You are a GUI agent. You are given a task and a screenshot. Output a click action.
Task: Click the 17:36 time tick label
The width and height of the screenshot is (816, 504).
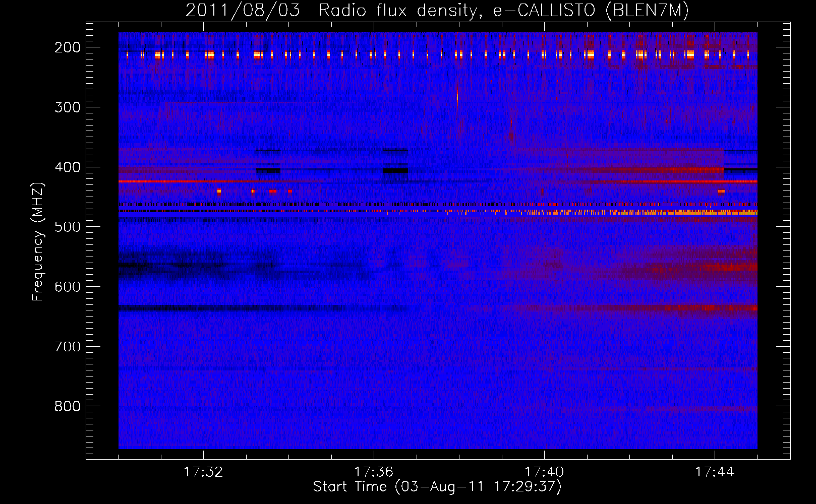(x=374, y=472)
